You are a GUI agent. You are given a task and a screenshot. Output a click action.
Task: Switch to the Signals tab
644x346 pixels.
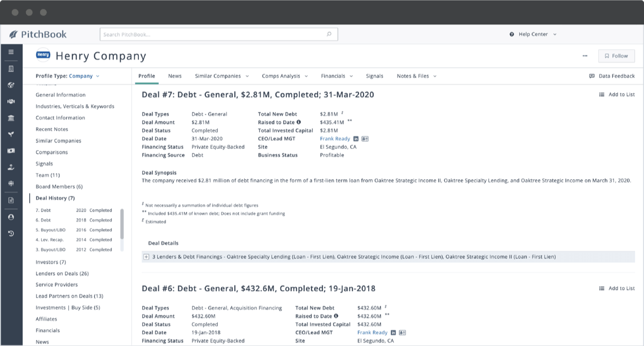pyautogui.click(x=375, y=76)
